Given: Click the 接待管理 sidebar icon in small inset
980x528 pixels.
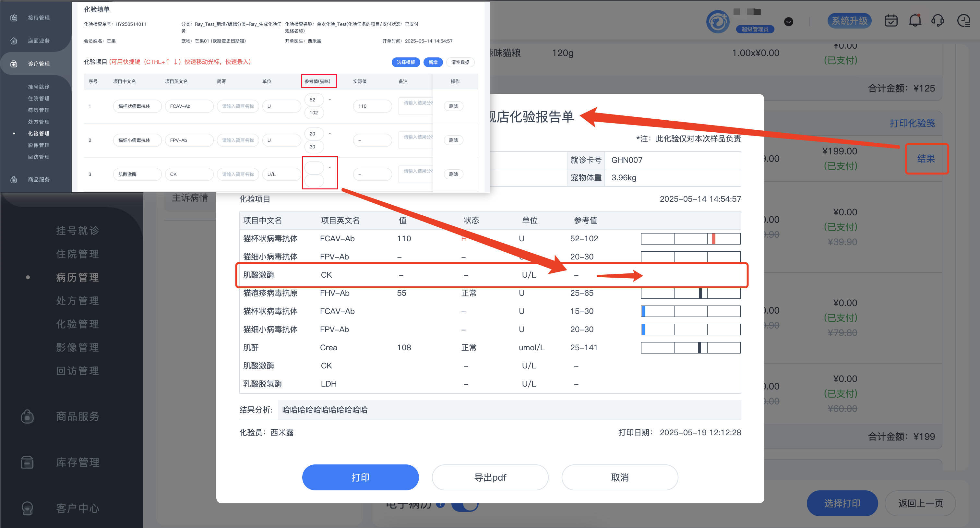Looking at the screenshot, I should pos(14,18).
